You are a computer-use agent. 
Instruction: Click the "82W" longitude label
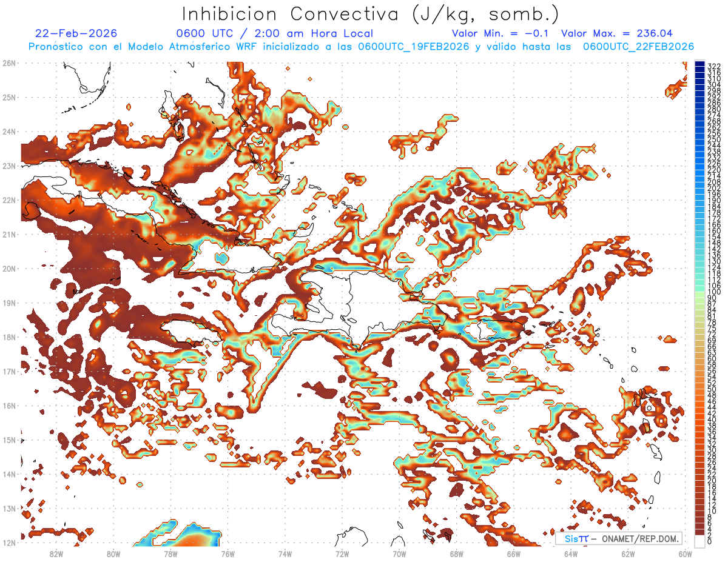[x=56, y=554]
